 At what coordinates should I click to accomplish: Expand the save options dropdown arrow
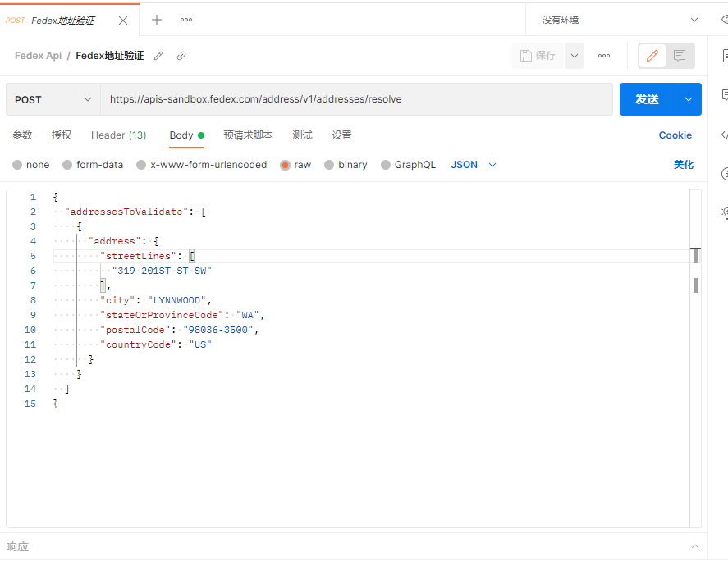pos(575,56)
